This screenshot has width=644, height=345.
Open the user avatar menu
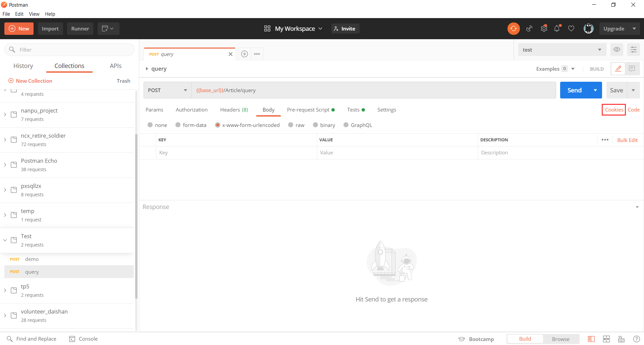pyautogui.click(x=589, y=29)
